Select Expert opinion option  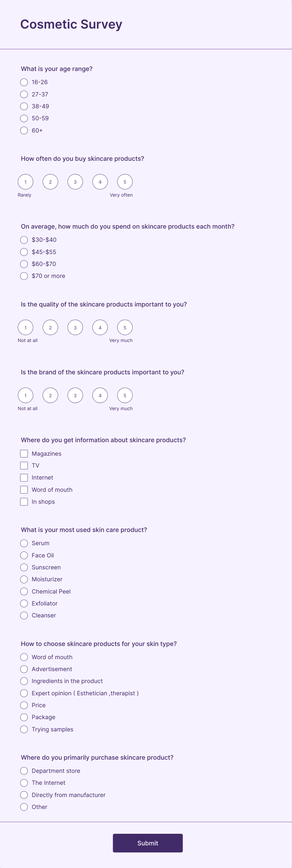[x=24, y=693]
